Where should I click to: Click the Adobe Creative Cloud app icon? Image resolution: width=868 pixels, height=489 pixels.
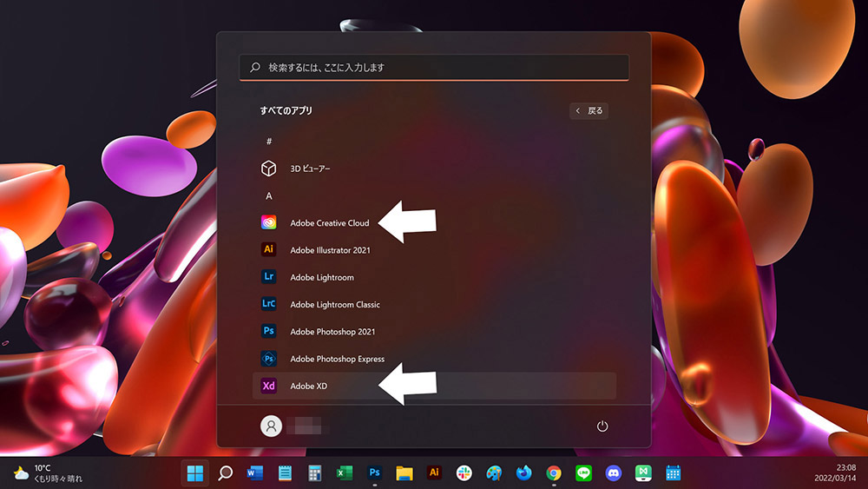[268, 222]
